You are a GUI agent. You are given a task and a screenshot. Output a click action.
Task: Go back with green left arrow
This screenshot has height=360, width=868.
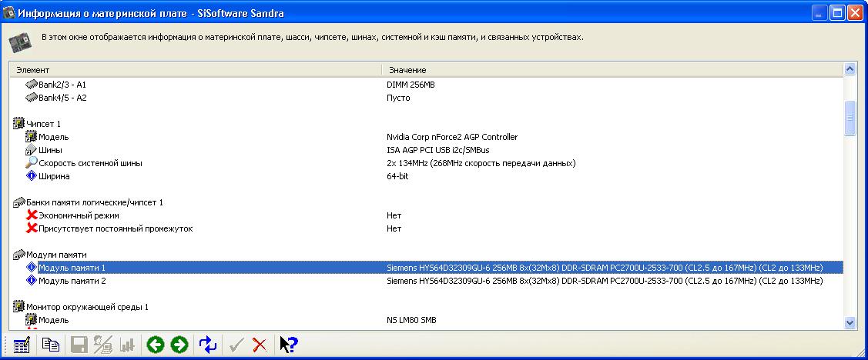[156, 345]
